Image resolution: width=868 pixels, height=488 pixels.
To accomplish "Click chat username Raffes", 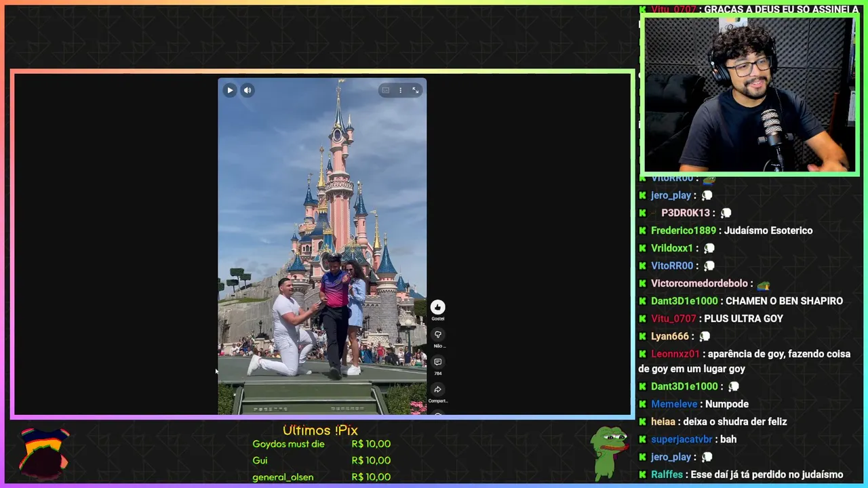I will [667, 474].
